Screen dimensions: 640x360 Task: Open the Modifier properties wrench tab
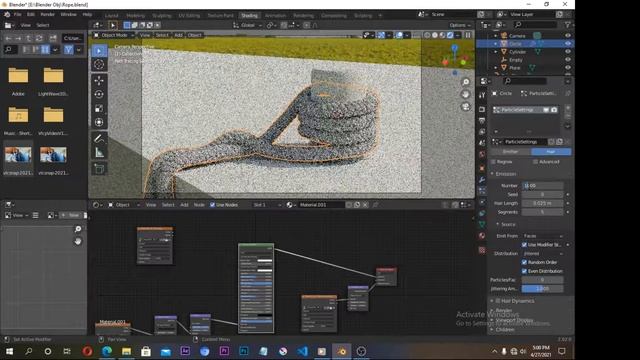(482, 180)
